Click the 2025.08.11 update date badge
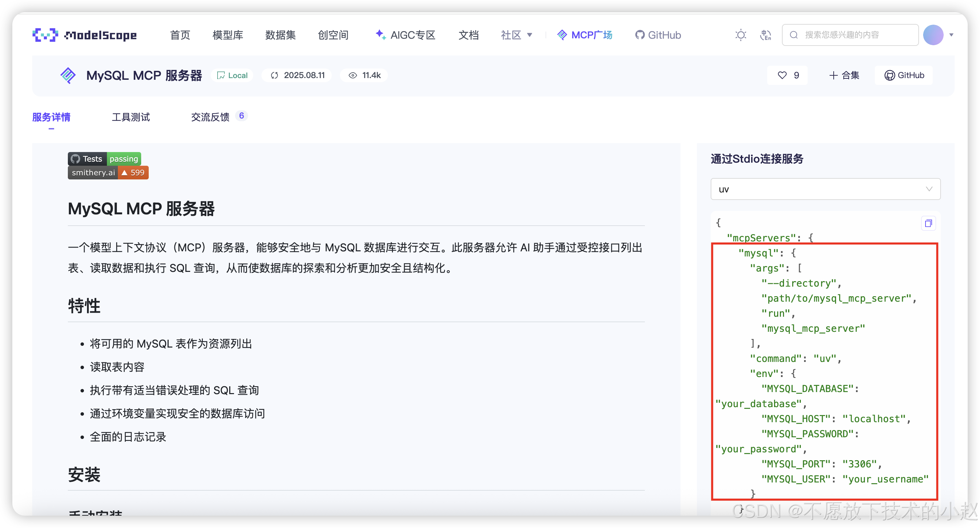The height and width of the screenshot is (528, 980). pos(297,75)
